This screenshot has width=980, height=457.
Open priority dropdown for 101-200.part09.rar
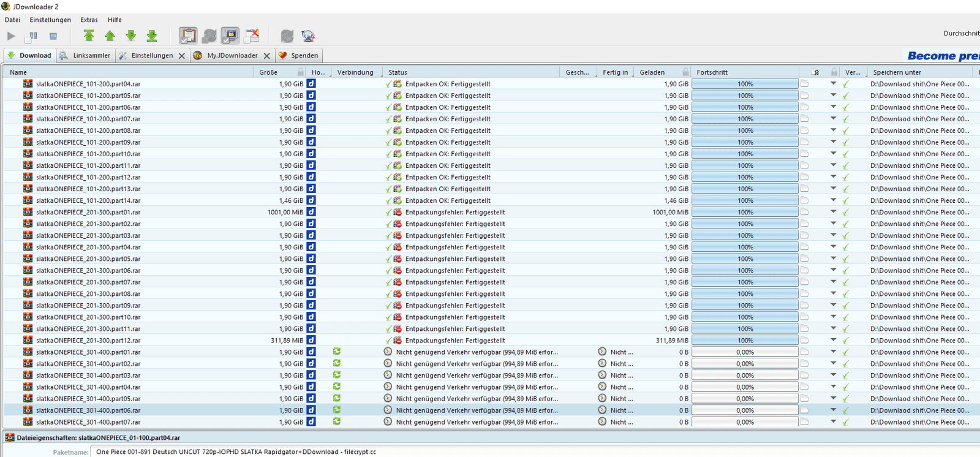[833, 142]
